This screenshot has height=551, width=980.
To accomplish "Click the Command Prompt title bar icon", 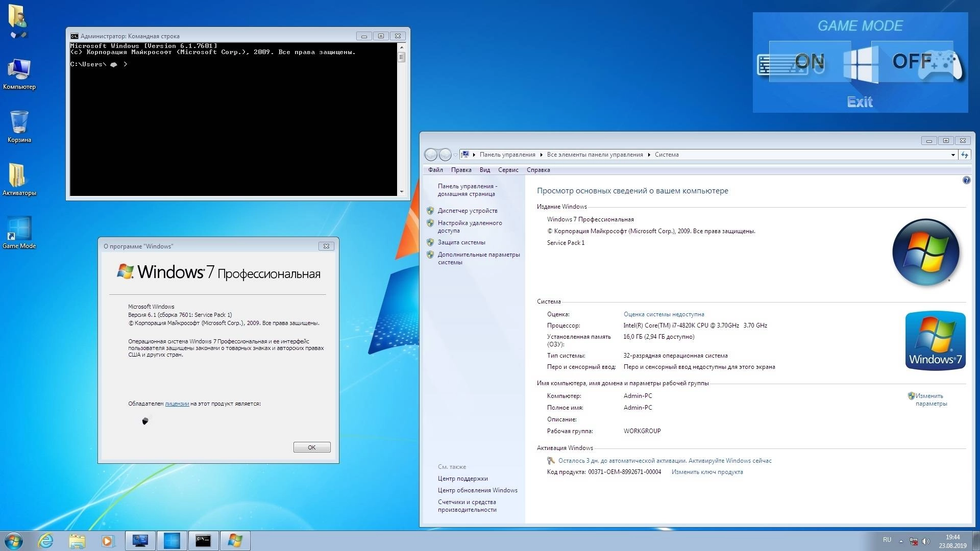I will [x=75, y=36].
